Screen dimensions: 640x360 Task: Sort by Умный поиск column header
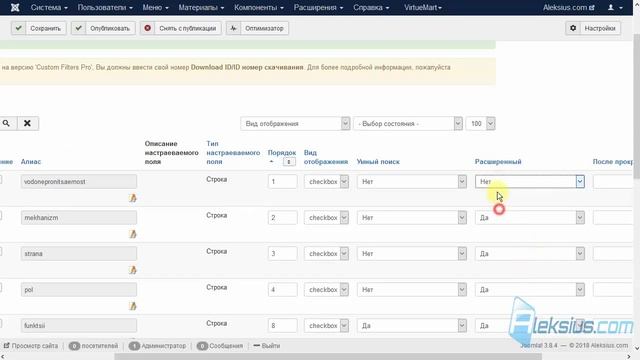(x=378, y=162)
